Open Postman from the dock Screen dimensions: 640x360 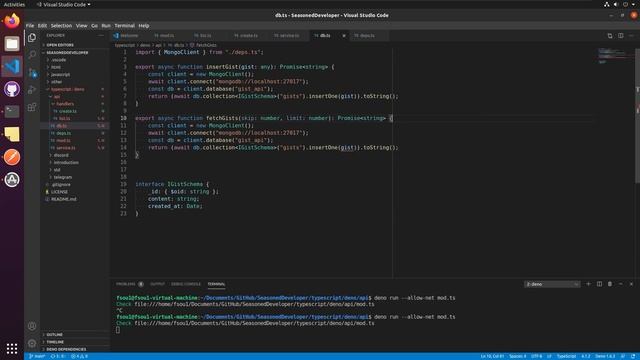tap(12, 157)
